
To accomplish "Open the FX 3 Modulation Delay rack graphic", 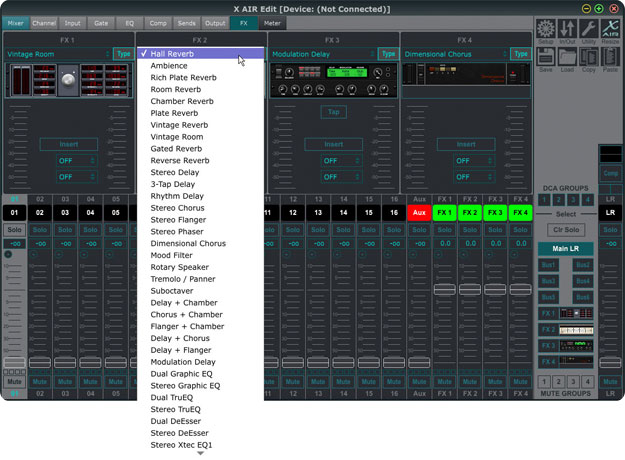I will [333, 80].
